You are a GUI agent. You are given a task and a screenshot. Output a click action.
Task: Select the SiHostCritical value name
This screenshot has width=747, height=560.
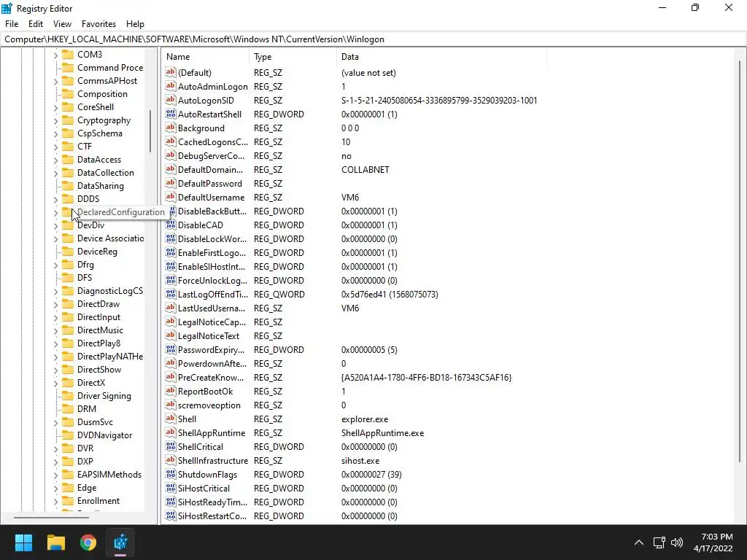click(204, 488)
